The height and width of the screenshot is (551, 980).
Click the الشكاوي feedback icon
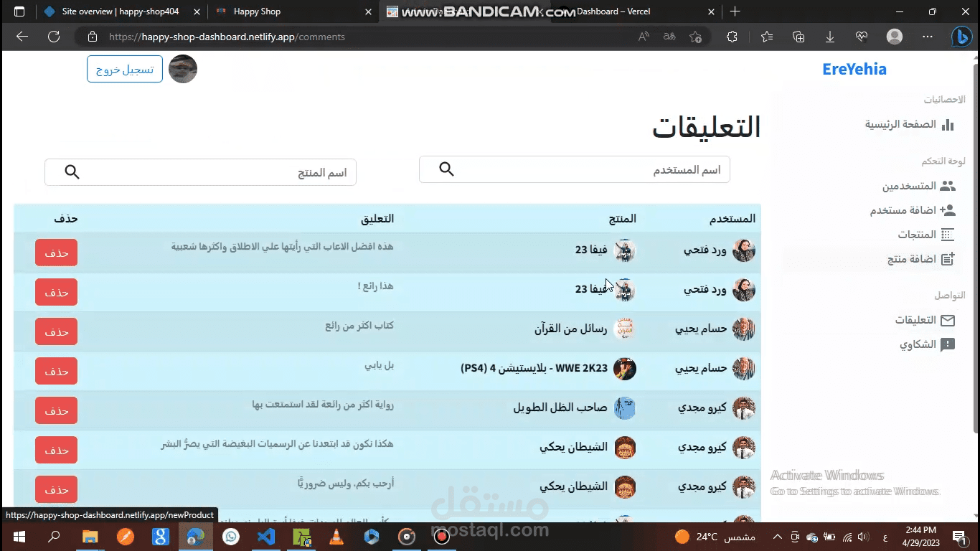pyautogui.click(x=948, y=345)
